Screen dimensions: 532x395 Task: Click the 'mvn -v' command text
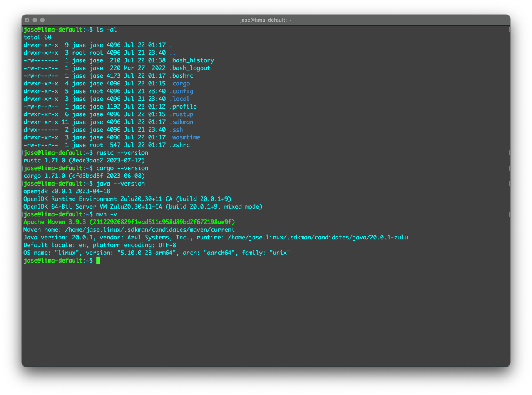107,214
